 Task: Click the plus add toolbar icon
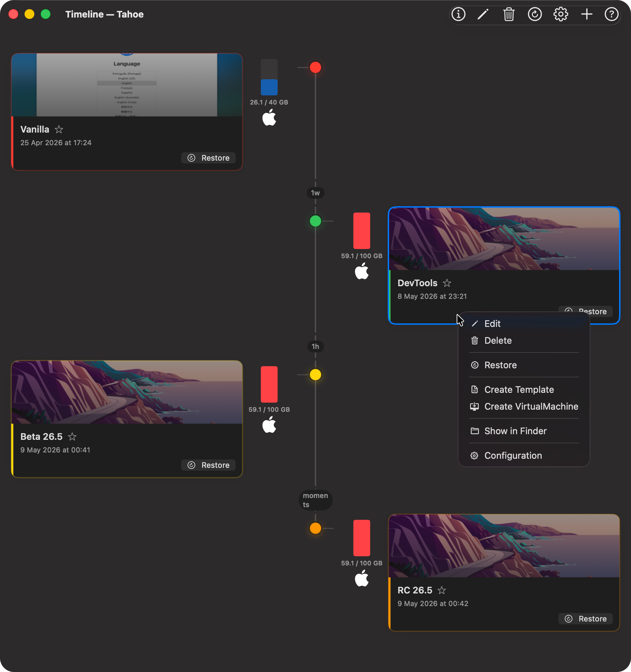coord(586,14)
